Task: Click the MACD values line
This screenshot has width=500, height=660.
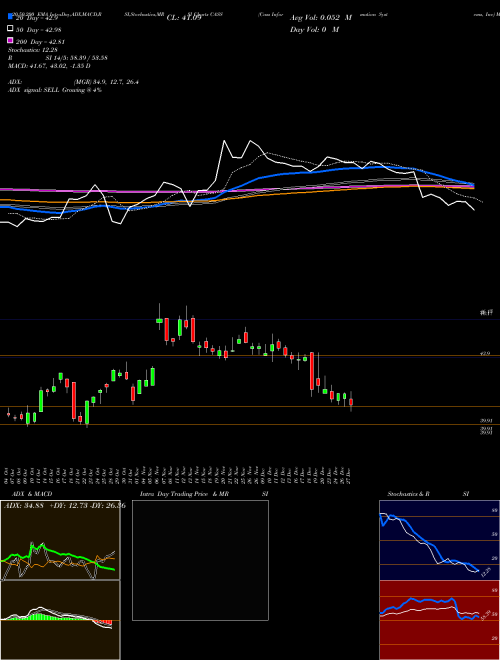Action: click(x=49, y=66)
